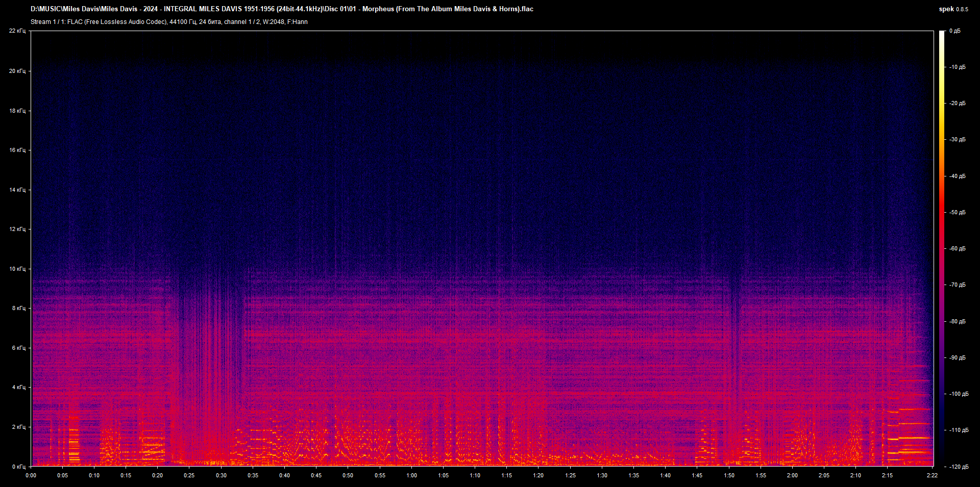
Task: Click the 0:40 time axis label
Action: pos(284,475)
